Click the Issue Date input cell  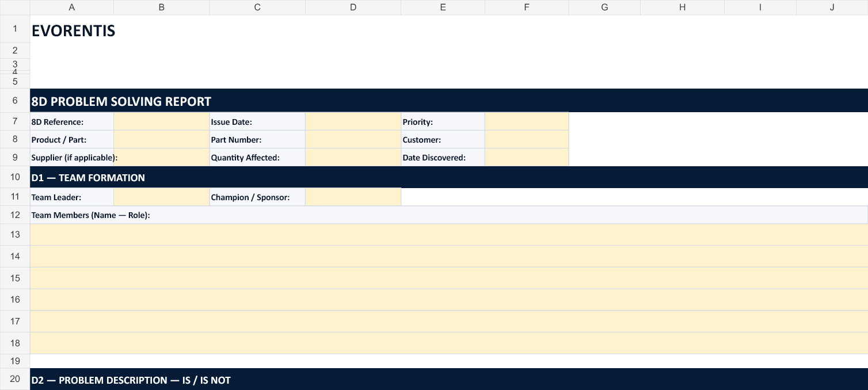[x=353, y=121]
